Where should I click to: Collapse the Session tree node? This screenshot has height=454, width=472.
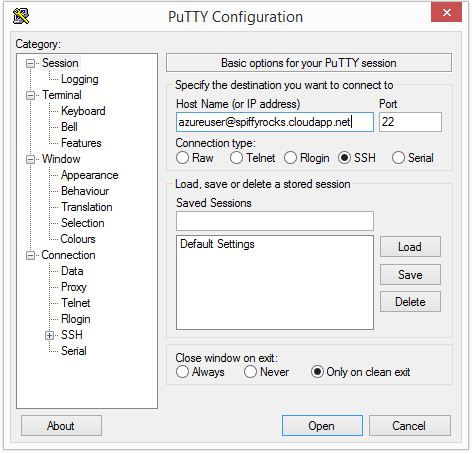pos(30,63)
